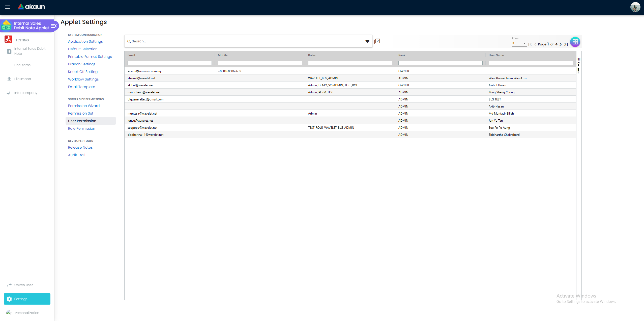Open Branch Settings
Viewport: 644px width, 321px height.
point(82,64)
